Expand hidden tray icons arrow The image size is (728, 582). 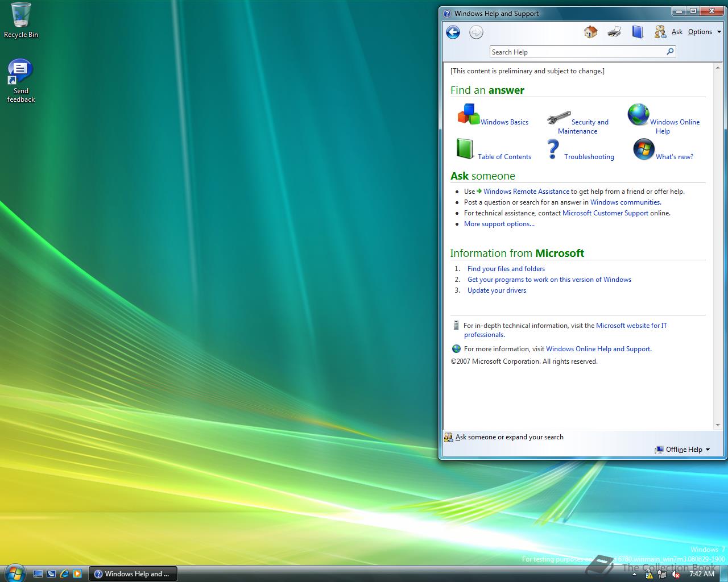click(x=634, y=574)
